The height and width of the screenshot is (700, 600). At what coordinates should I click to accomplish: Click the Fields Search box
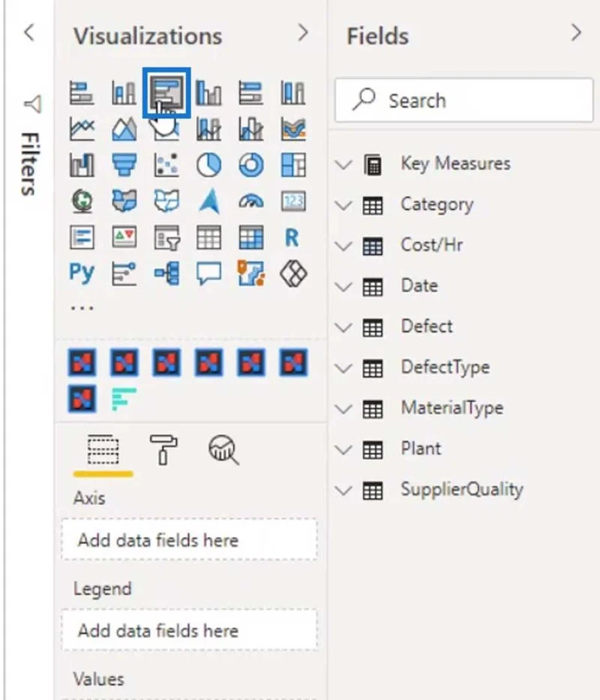(x=464, y=100)
